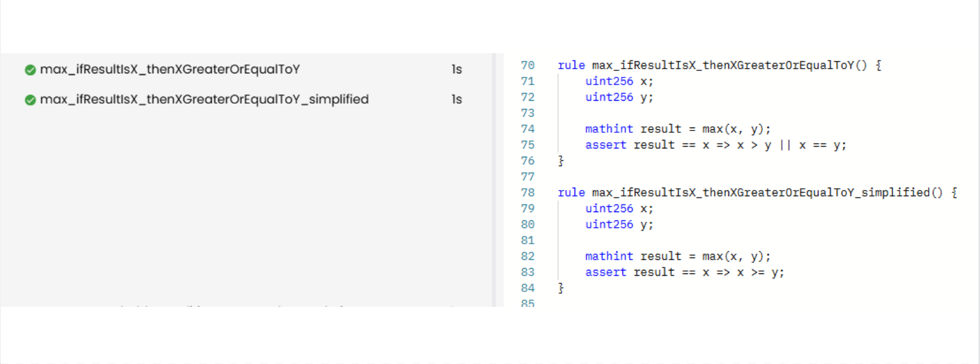Open the max_ifResultIsX_thenXGreaterOrEqualToY_simplified result entry
Screen dimensions: 980x364
204,99
